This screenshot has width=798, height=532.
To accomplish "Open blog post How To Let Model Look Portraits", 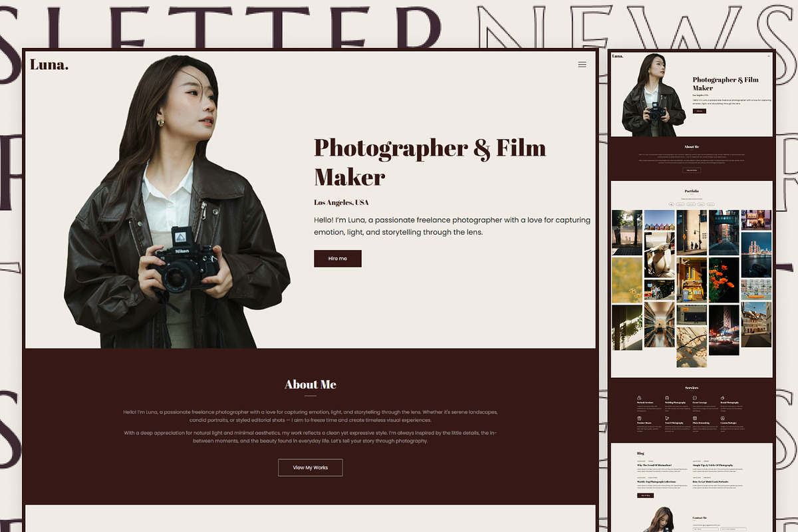I will tap(710, 481).
